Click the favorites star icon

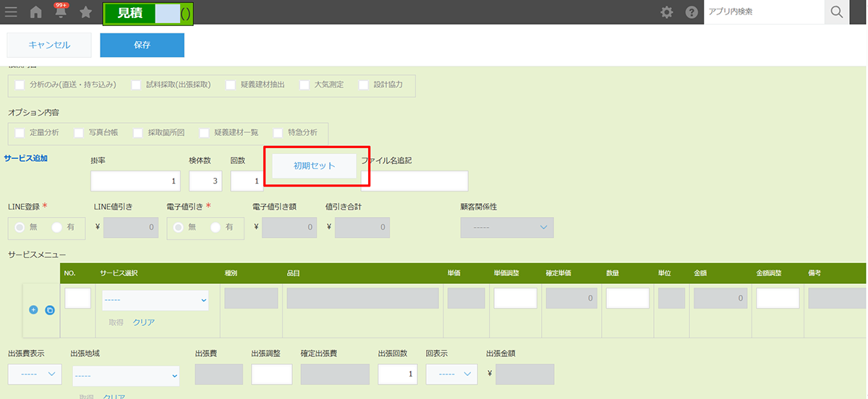[x=85, y=12]
